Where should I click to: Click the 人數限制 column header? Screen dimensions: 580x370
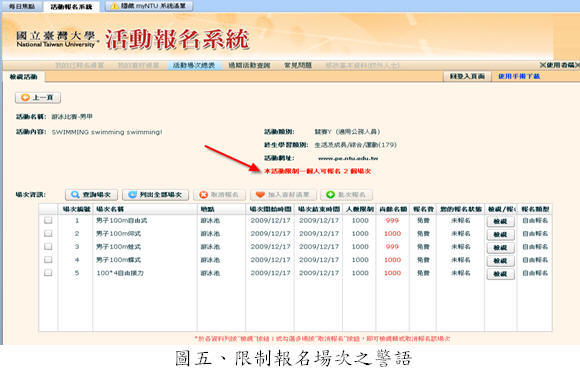[x=360, y=209]
